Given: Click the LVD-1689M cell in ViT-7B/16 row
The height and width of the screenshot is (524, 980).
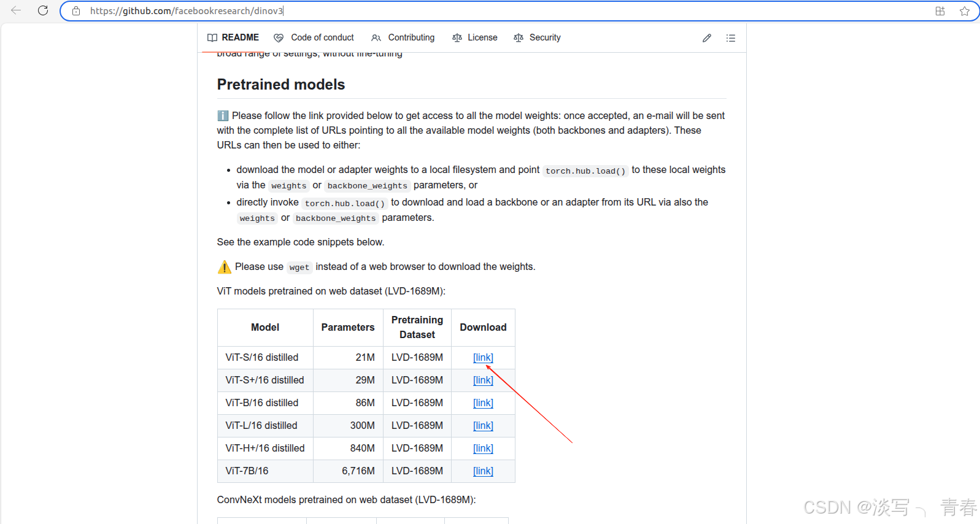Looking at the screenshot, I should pyautogui.click(x=417, y=471).
